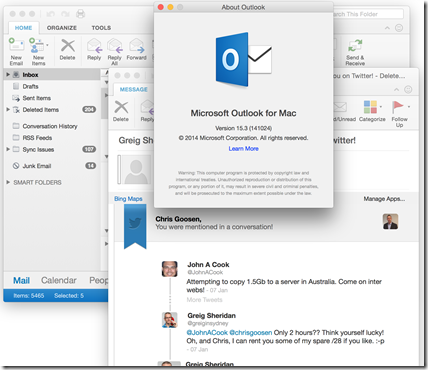
Task: Switch to HOME ribbon tab
Action: tap(23, 28)
